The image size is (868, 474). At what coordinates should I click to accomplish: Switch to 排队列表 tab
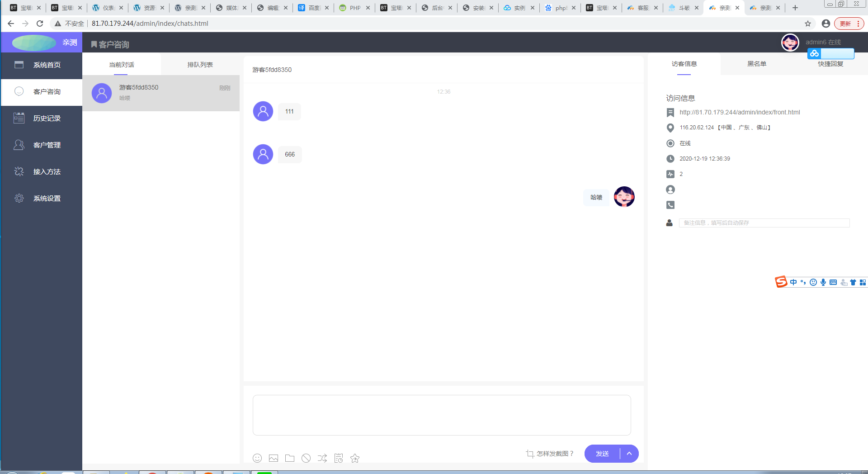[200, 65]
